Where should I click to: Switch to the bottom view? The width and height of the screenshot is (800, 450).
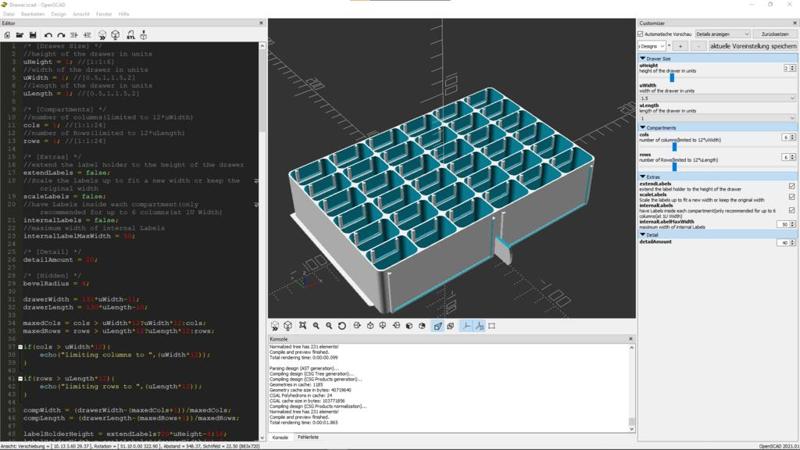[383, 326]
